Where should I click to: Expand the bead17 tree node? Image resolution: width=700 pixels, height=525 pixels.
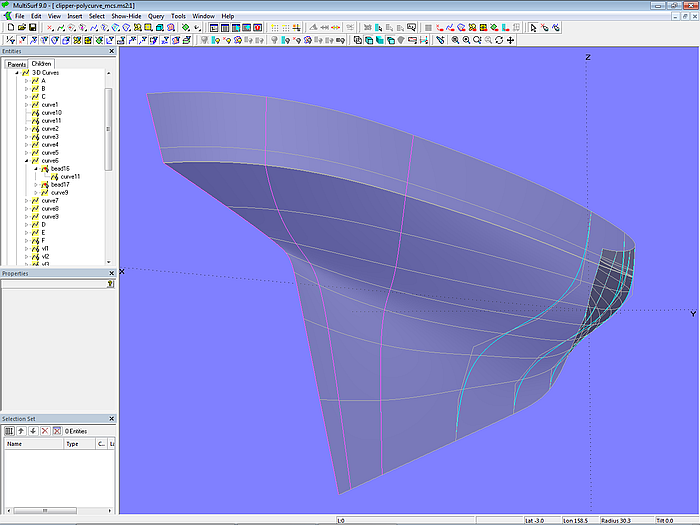click(x=36, y=184)
